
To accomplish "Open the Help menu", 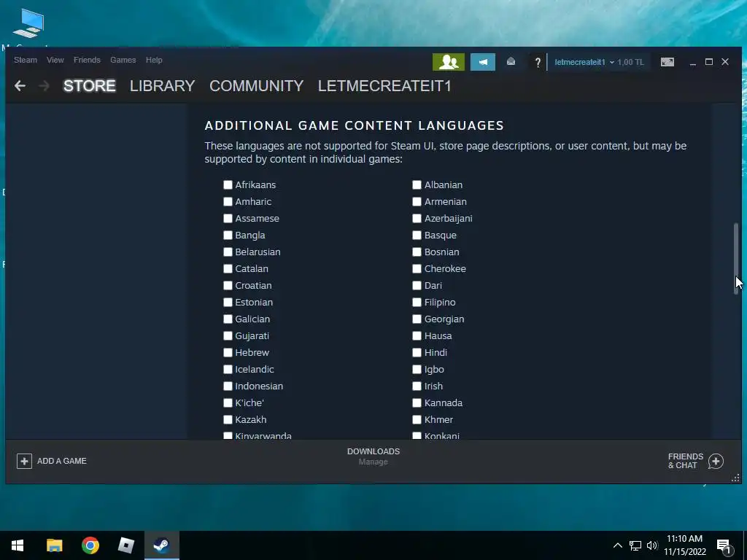I will tap(154, 60).
